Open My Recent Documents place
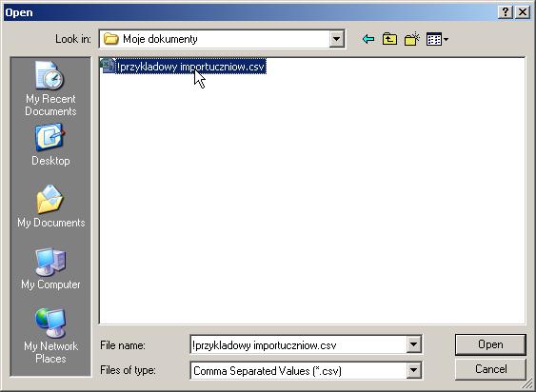Screen dimensions: 536x392 coord(50,88)
